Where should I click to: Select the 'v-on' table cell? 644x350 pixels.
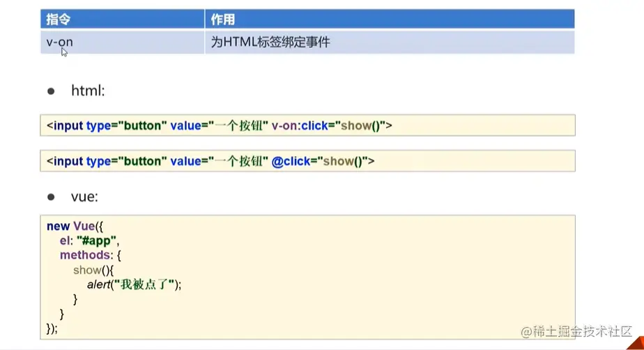click(x=123, y=42)
